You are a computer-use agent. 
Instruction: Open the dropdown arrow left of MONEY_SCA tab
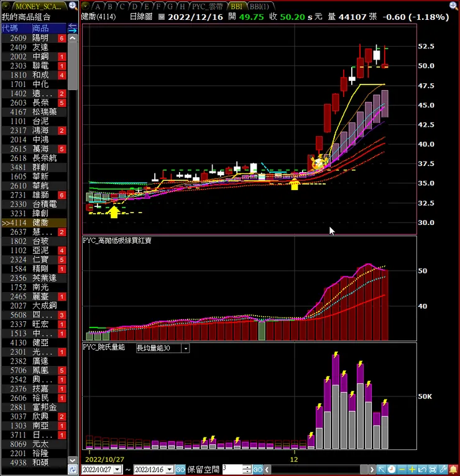6,6
